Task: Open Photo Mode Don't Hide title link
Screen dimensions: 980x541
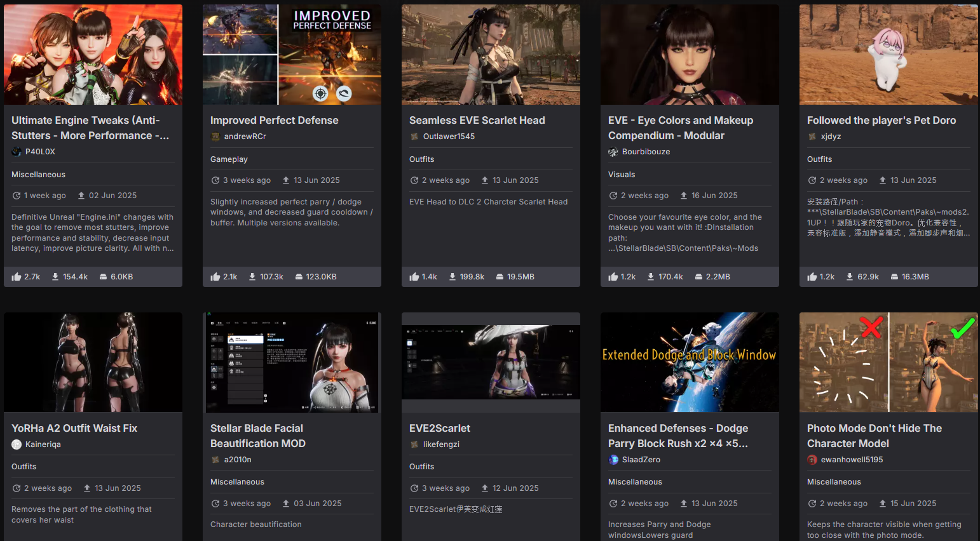Action: click(x=875, y=436)
